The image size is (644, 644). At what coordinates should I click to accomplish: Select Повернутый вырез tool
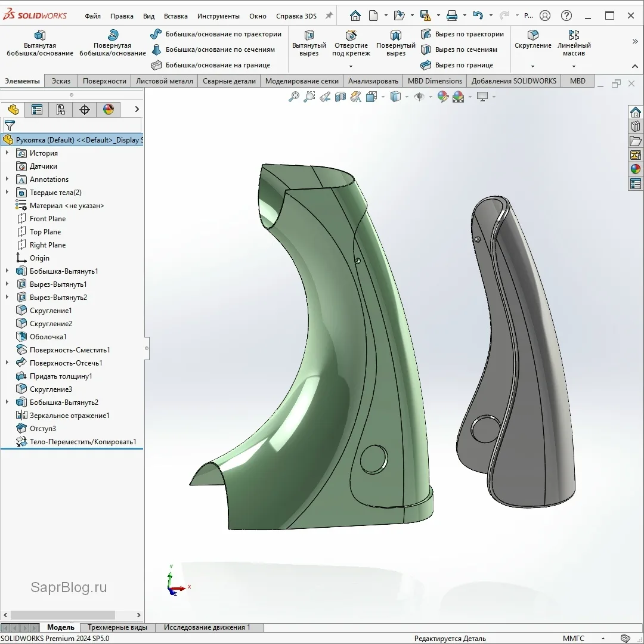click(396, 43)
